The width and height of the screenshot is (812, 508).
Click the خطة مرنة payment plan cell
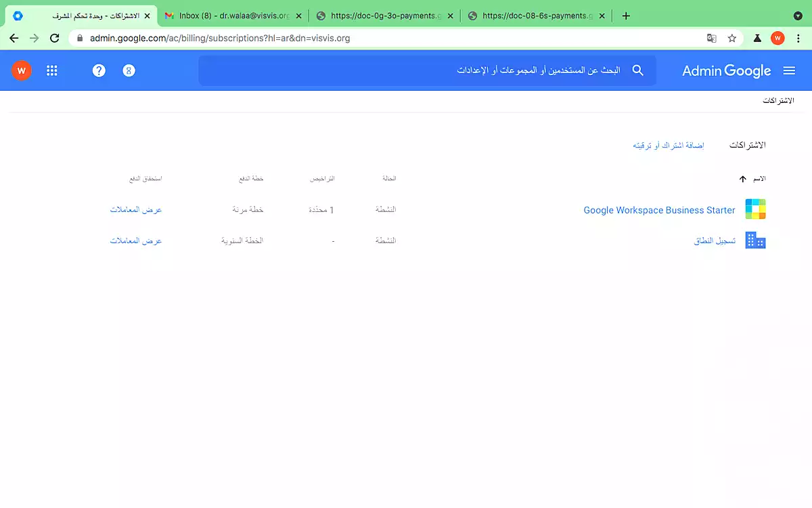tap(248, 210)
